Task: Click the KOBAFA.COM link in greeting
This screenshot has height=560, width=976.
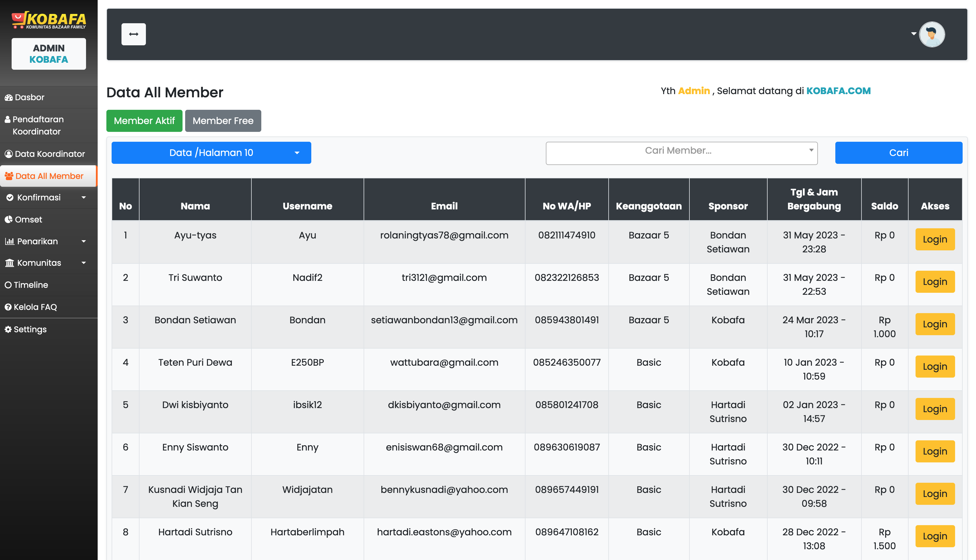Action: coord(838,91)
